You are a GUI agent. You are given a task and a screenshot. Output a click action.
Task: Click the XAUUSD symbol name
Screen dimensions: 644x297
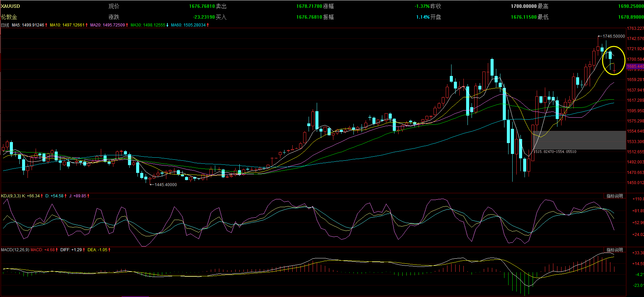click(x=10, y=6)
